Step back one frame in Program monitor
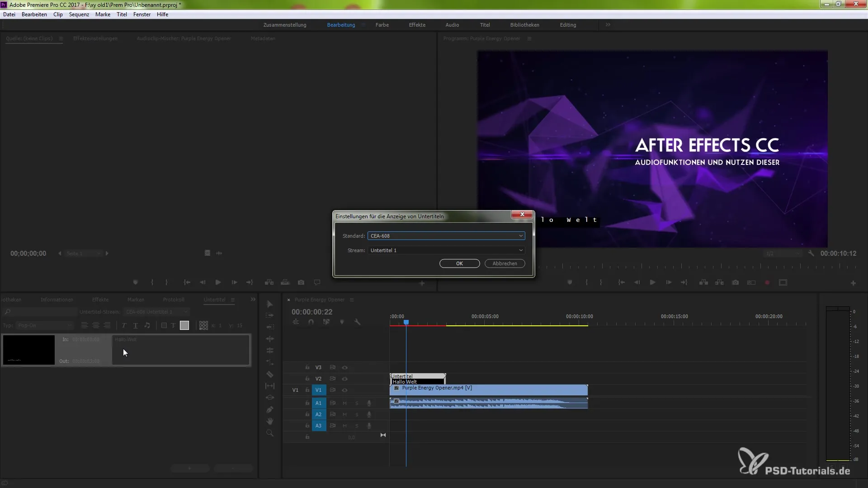 tap(637, 282)
